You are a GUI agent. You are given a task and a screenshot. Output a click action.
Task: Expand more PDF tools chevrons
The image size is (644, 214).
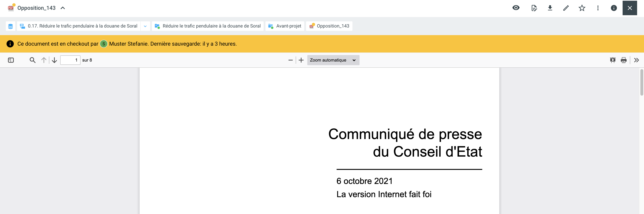(637, 60)
